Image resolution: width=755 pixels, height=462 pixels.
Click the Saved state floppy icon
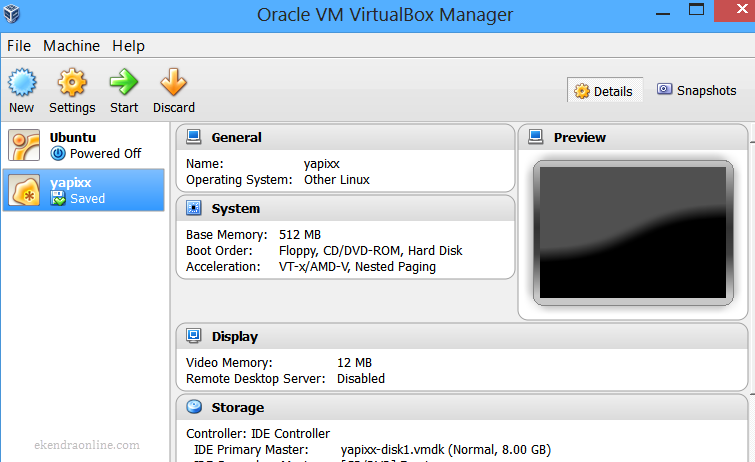click(x=58, y=198)
